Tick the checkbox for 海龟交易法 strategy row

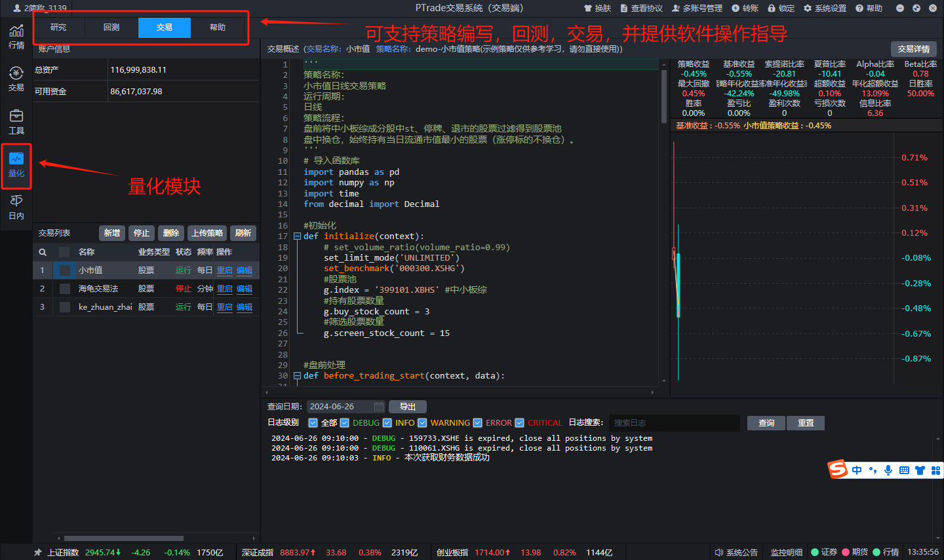[65, 289]
